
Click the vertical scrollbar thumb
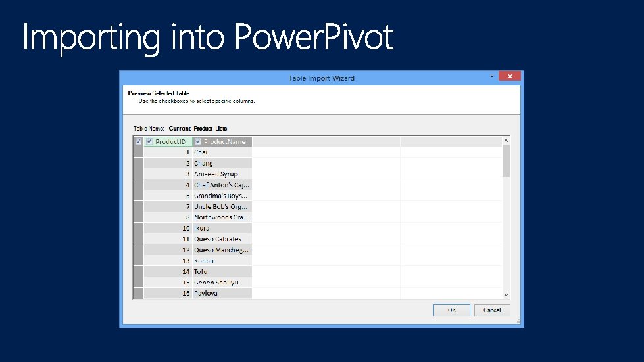(506, 160)
